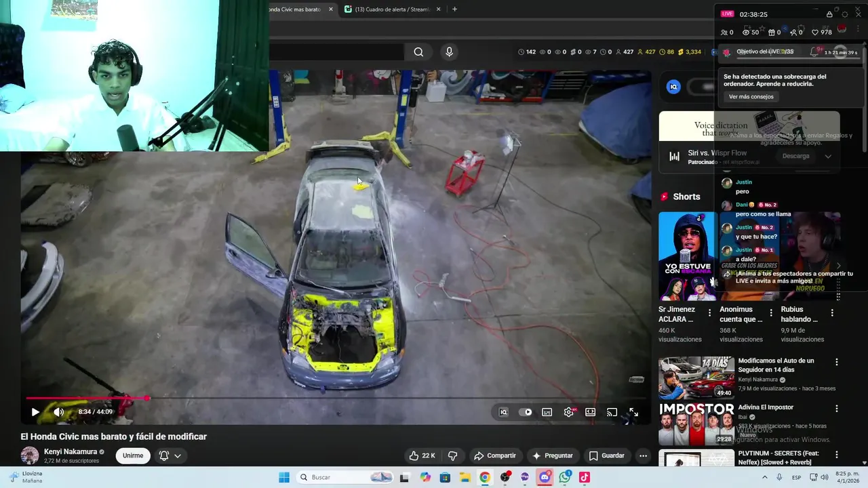
Task: Open options for the Rubius hablando short
Action: click(x=832, y=313)
